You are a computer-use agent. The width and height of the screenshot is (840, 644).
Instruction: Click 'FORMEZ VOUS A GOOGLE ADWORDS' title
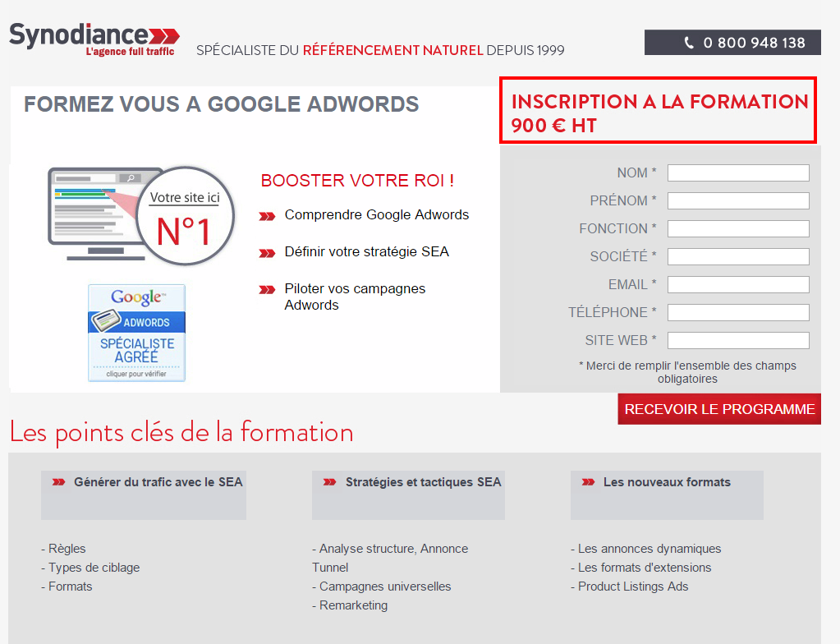pyautogui.click(x=221, y=104)
